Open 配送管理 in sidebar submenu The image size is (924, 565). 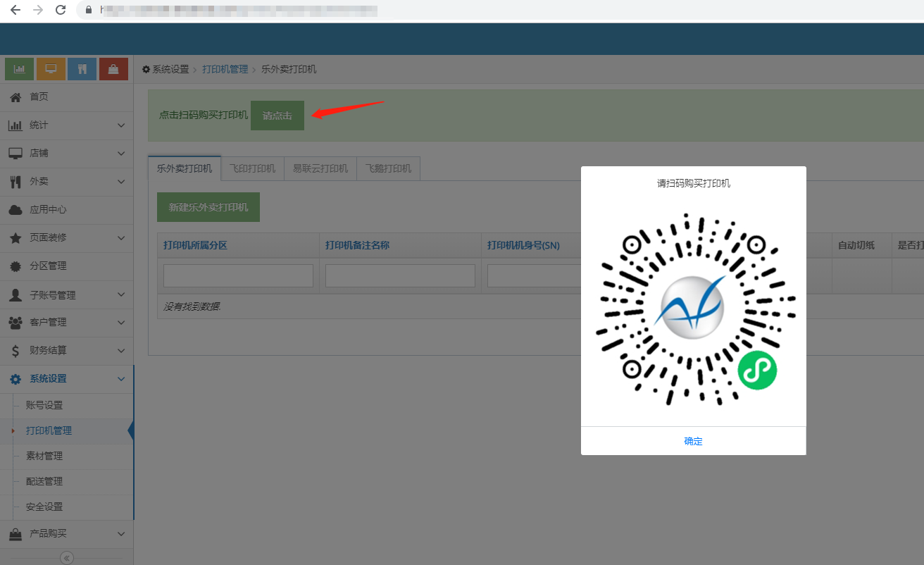[44, 481]
